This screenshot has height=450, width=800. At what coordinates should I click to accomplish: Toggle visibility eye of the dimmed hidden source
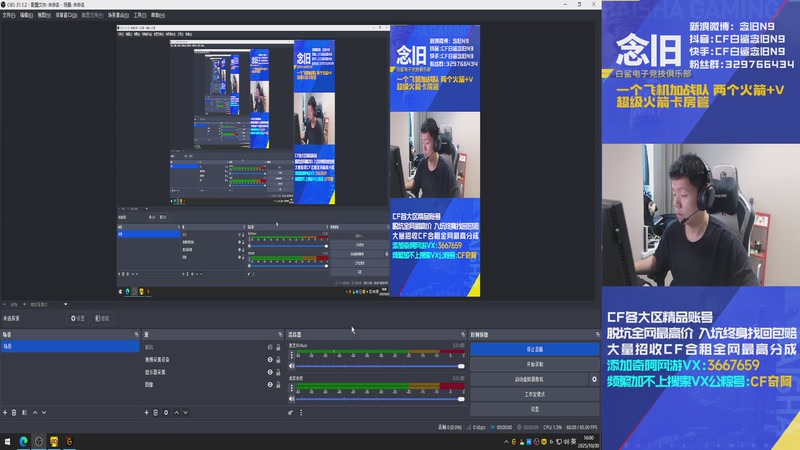coord(270,347)
